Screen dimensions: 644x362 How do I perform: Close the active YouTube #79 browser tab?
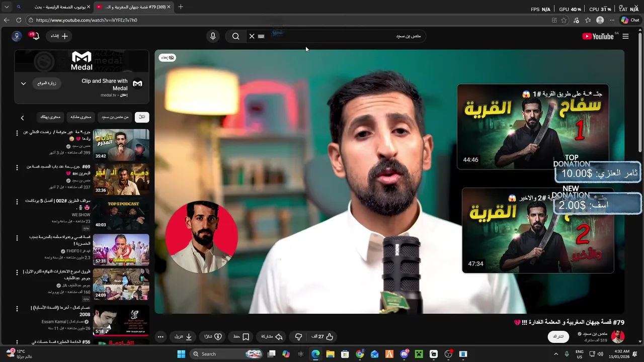click(x=169, y=7)
